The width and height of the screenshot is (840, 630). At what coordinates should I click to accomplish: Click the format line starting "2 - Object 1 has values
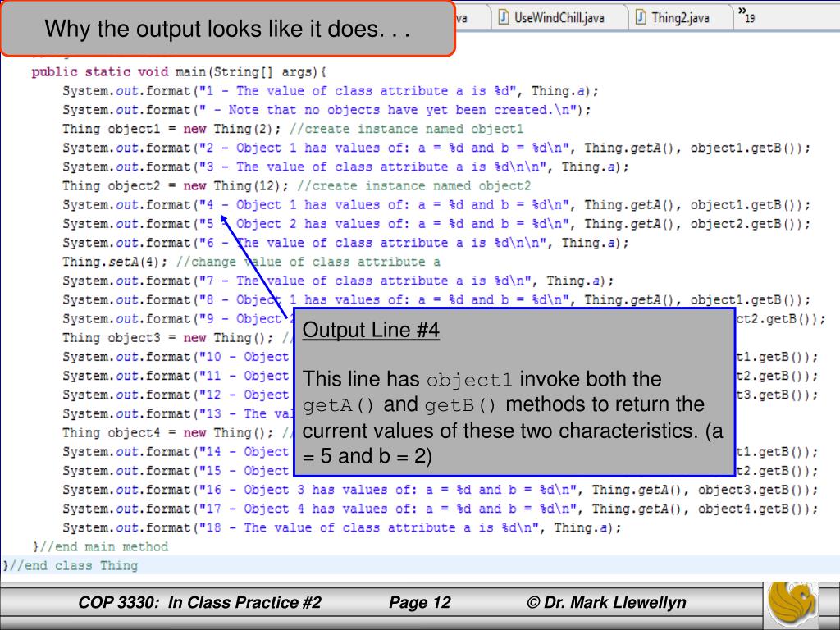pyautogui.click(x=436, y=148)
